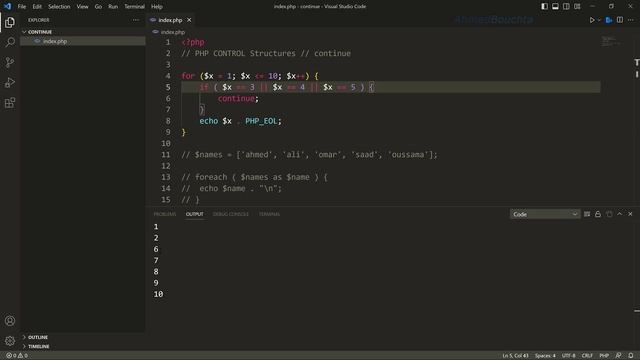Split the editor to the right
The width and height of the screenshot is (640, 360).
[620, 20]
